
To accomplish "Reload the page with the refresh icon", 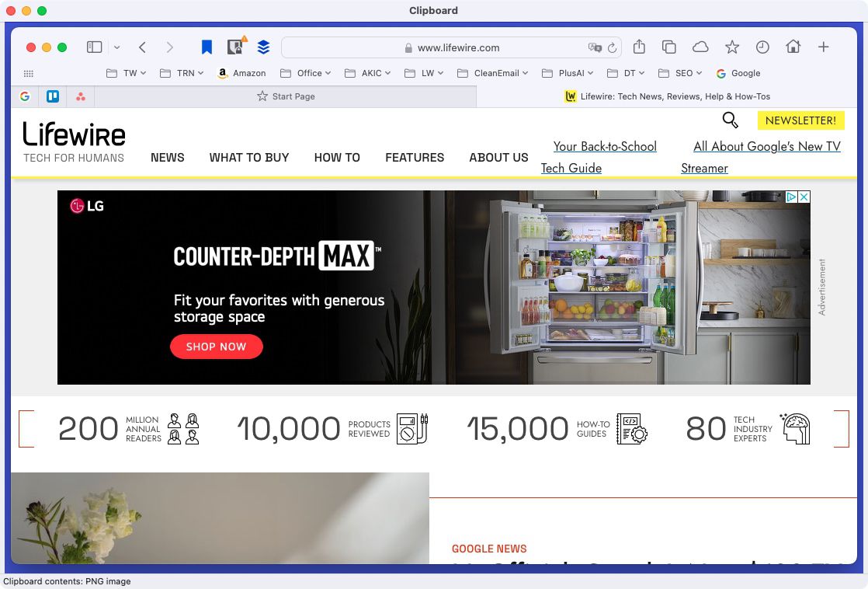I will (613, 47).
